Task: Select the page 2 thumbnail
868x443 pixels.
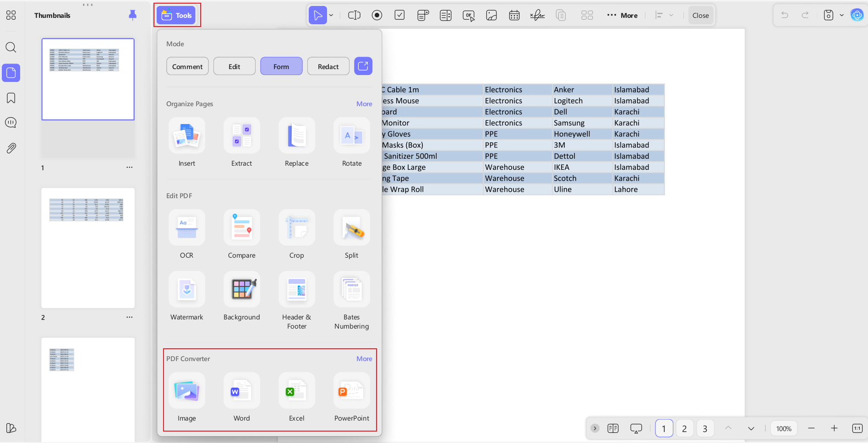Action: [x=88, y=248]
